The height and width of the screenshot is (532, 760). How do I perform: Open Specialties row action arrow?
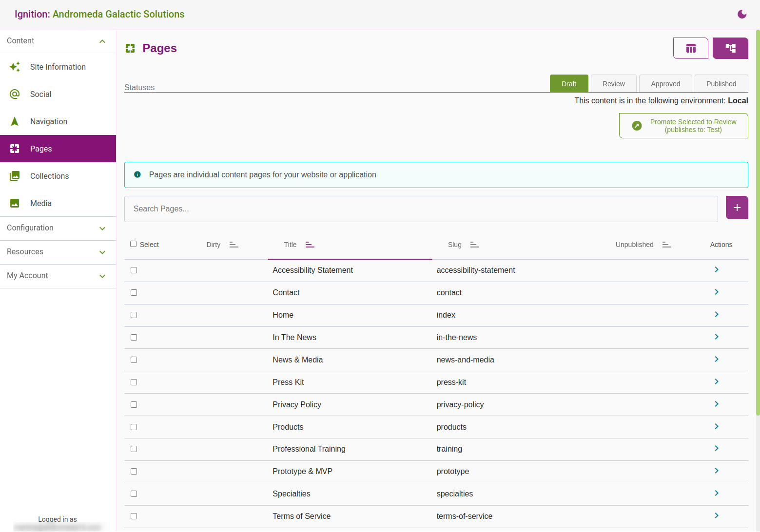(717, 493)
